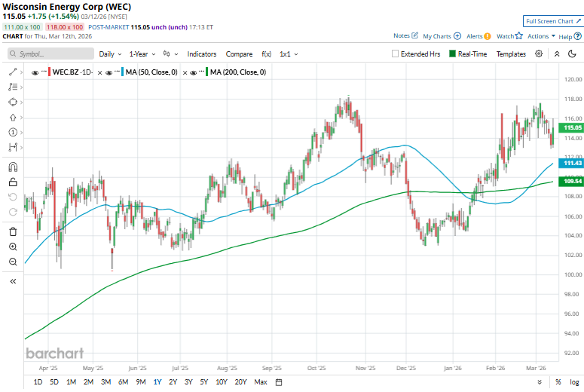This screenshot has width=584, height=392.
Task: Expand the 1-Year period dropdown
Action: coord(142,54)
